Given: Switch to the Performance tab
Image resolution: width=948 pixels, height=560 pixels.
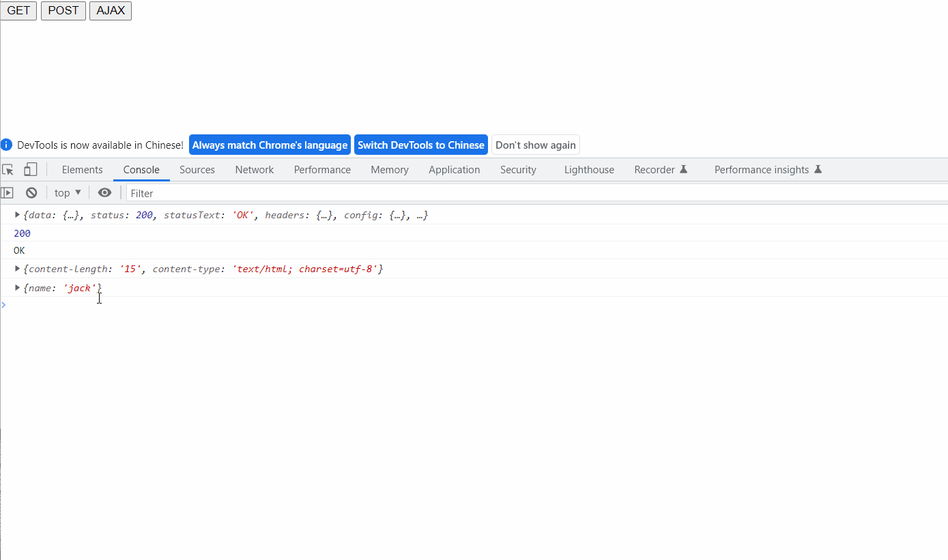Looking at the screenshot, I should click(322, 170).
